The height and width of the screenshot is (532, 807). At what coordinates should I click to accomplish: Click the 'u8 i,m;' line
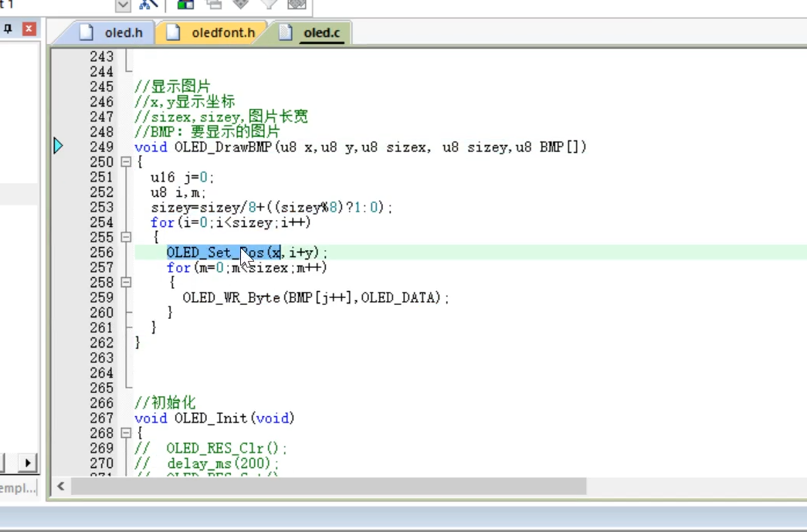[x=178, y=192]
